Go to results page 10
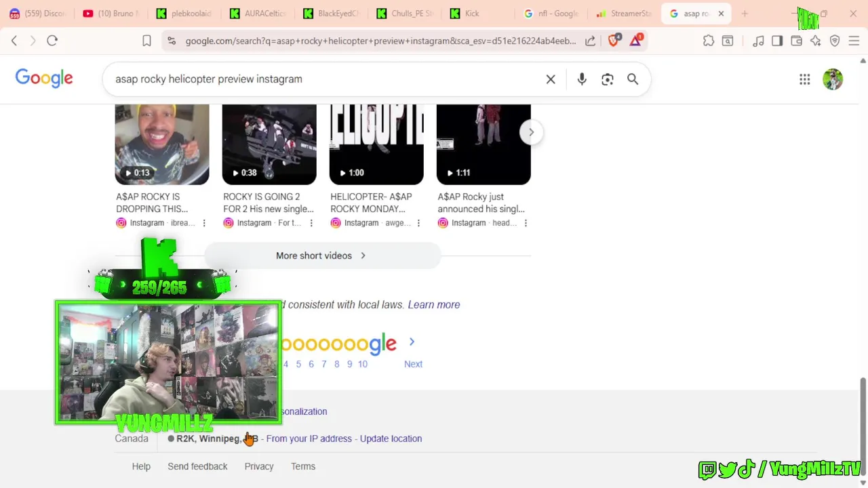 pos(363,364)
